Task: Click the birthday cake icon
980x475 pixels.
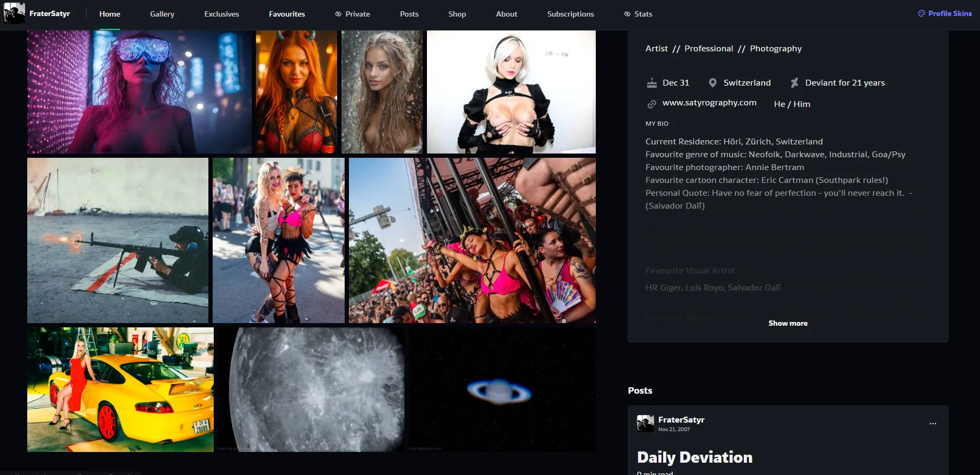Action: pyautogui.click(x=651, y=83)
